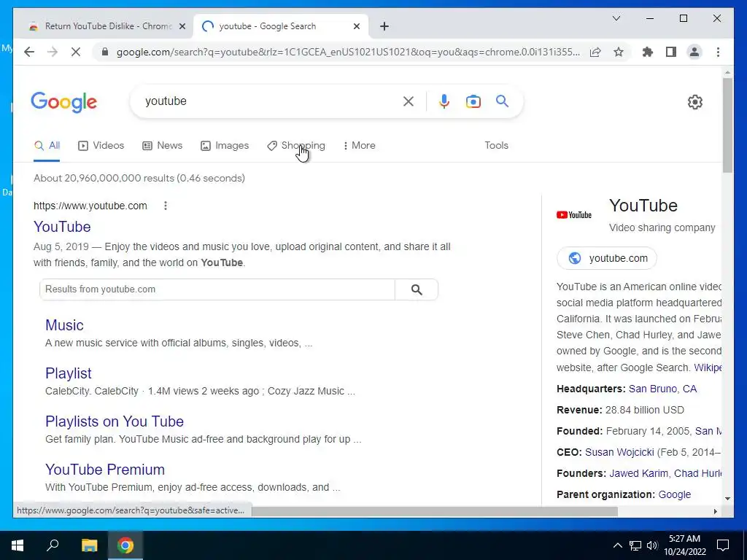Image resolution: width=747 pixels, height=560 pixels.
Task: Show hidden system tray icons
Action: pyautogui.click(x=617, y=545)
